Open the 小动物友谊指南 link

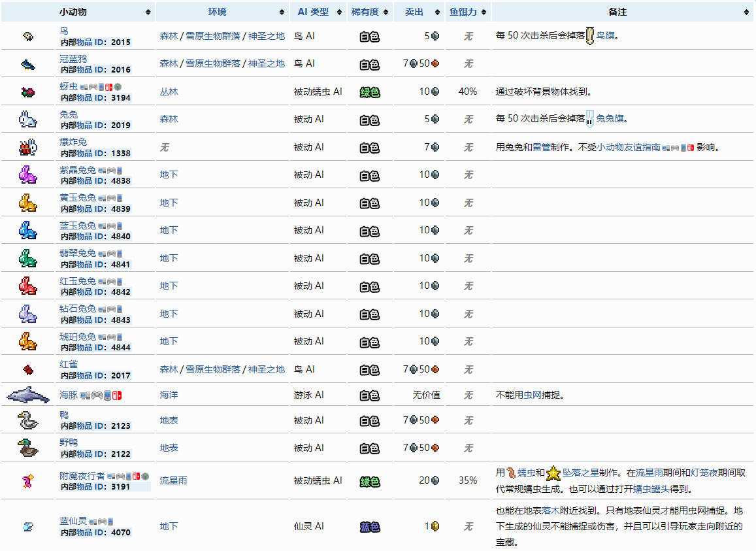coord(628,148)
